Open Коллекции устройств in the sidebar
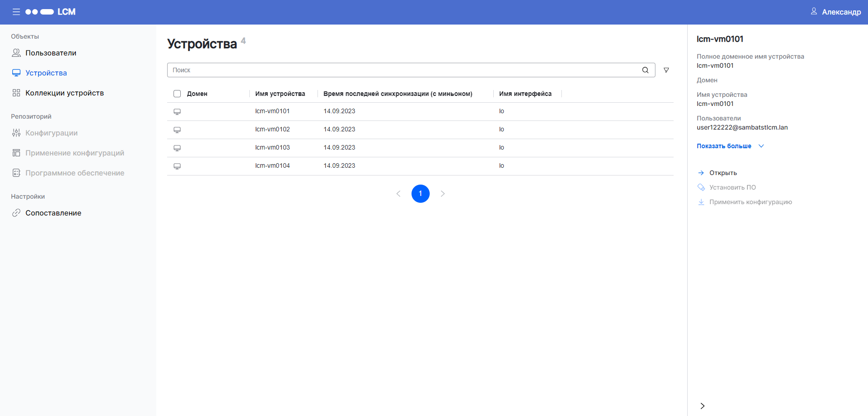Image resolution: width=868 pixels, height=416 pixels. [64, 93]
